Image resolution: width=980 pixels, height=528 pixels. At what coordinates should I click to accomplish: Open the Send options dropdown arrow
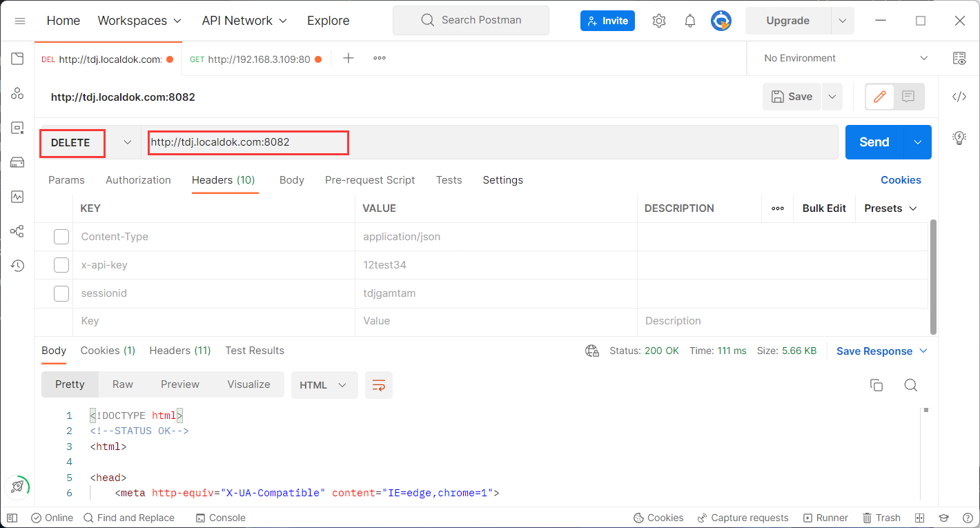917,142
